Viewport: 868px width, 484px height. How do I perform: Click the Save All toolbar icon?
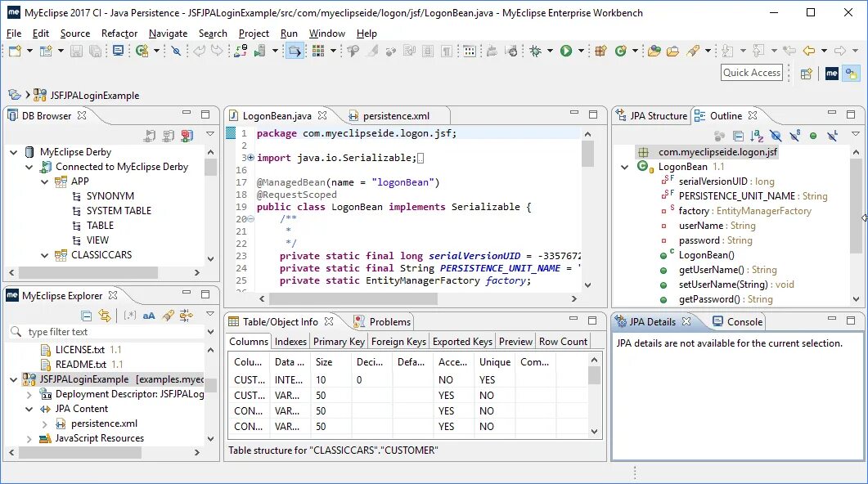tap(95, 51)
